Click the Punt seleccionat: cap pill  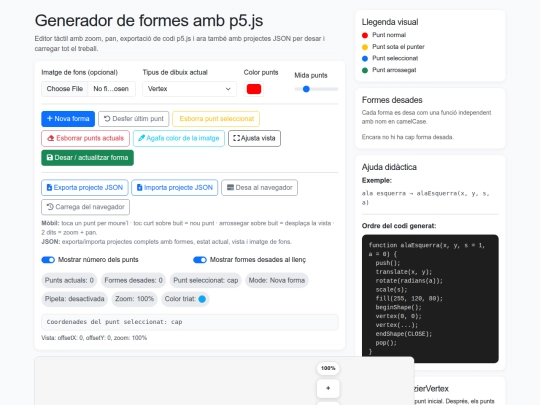pyautogui.click(x=206, y=280)
